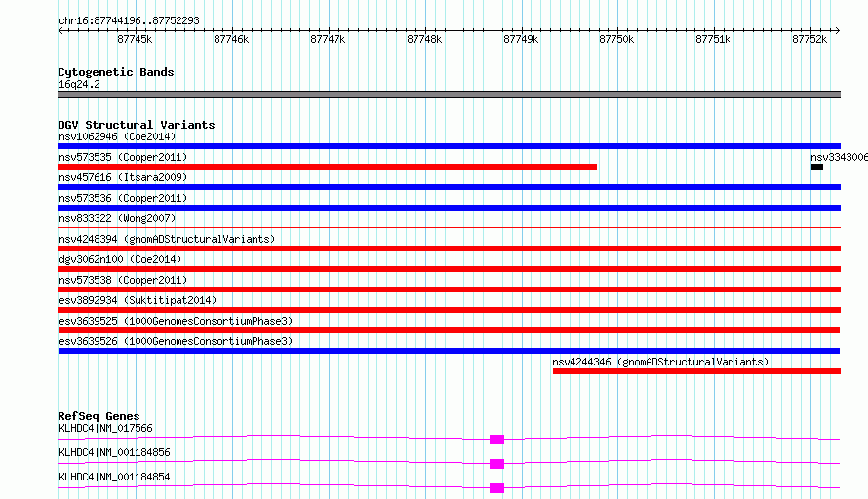Click the 87749k ruler tick label
Image resolution: width=868 pixels, height=499 pixels.
click(x=521, y=39)
